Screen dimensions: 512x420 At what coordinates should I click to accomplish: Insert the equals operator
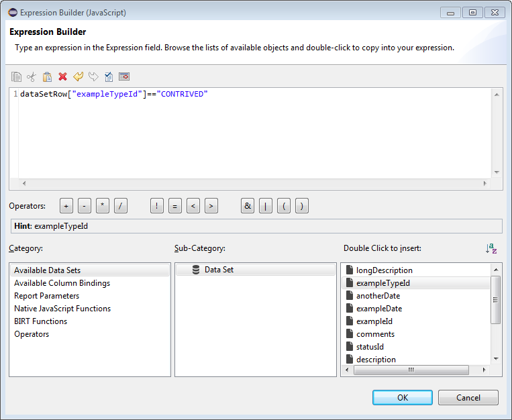175,206
